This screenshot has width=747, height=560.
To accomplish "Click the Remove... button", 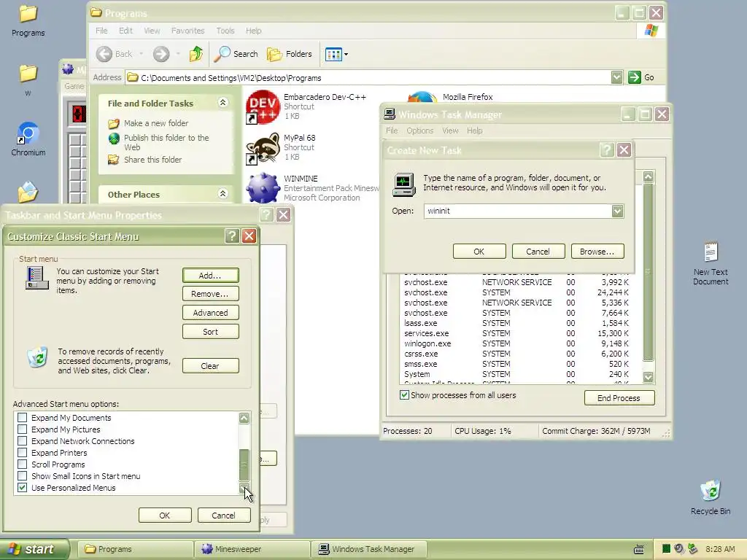I will tap(210, 294).
